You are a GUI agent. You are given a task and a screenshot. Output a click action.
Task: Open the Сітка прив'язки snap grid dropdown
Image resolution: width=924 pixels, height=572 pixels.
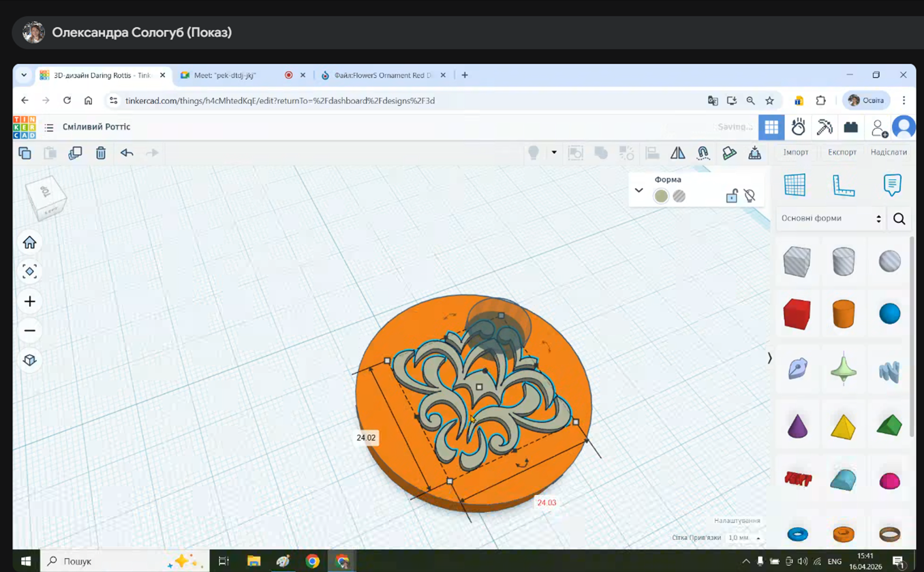(x=743, y=538)
